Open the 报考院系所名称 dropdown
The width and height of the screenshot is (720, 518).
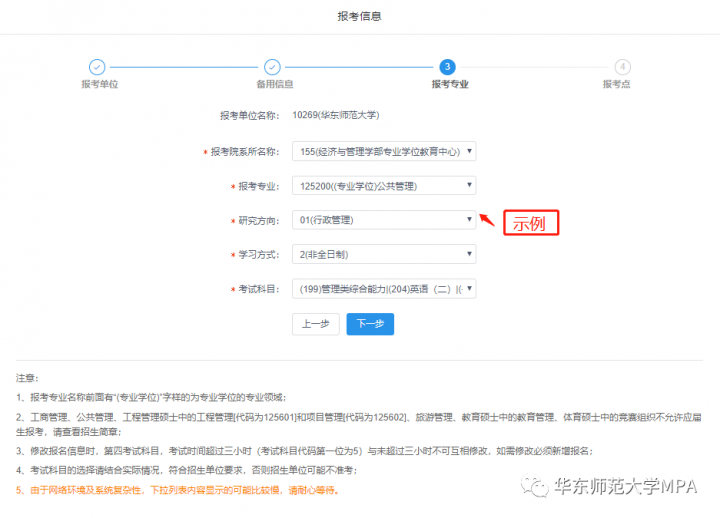384,152
